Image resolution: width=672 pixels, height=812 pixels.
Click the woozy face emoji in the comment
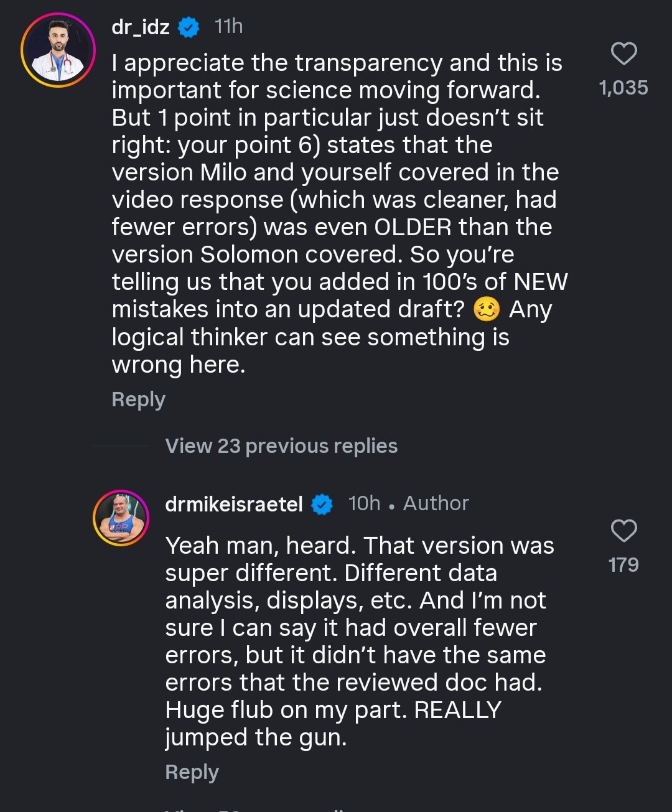(x=487, y=309)
